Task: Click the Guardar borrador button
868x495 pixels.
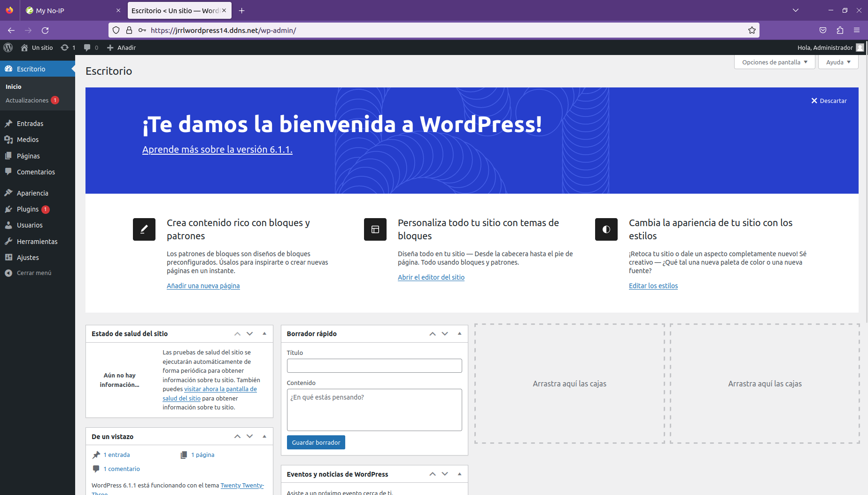Action: click(x=316, y=442)
